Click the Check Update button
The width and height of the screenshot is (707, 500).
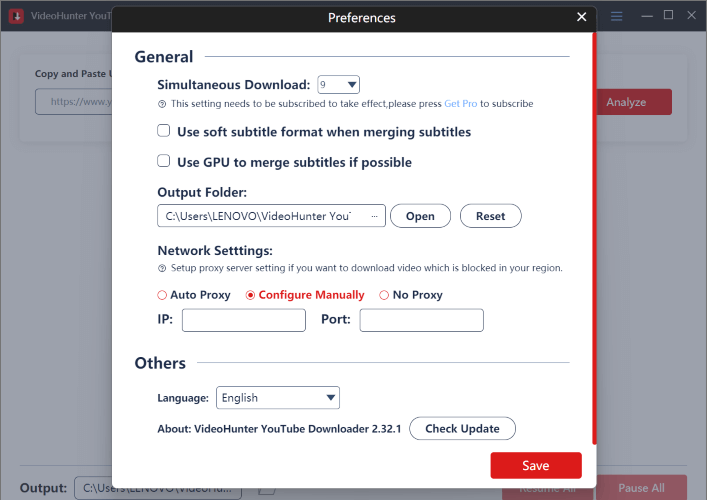(462, 428)
